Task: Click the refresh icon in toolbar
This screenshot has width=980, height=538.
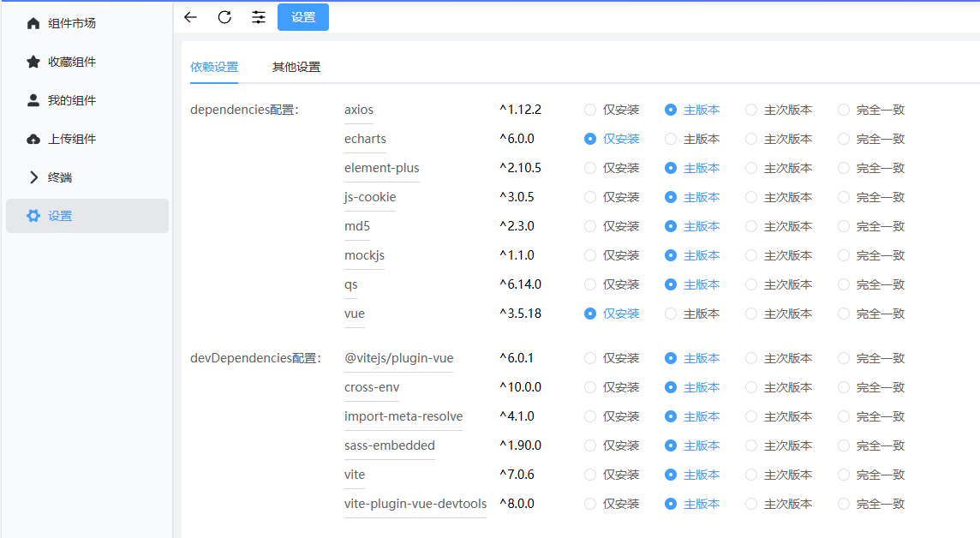Action: 224,17
